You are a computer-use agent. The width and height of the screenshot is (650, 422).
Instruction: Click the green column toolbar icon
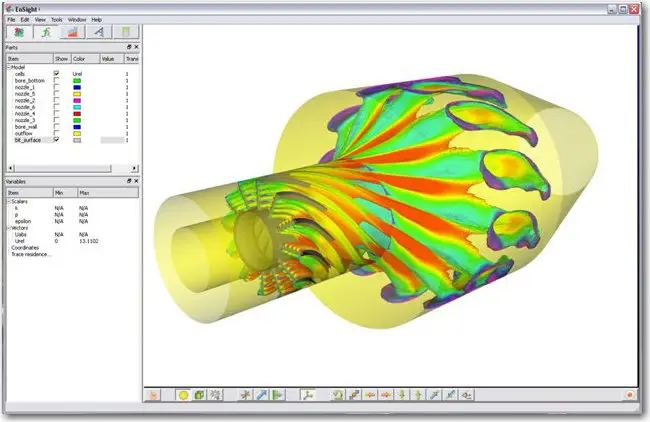click(x=126, y=32)
